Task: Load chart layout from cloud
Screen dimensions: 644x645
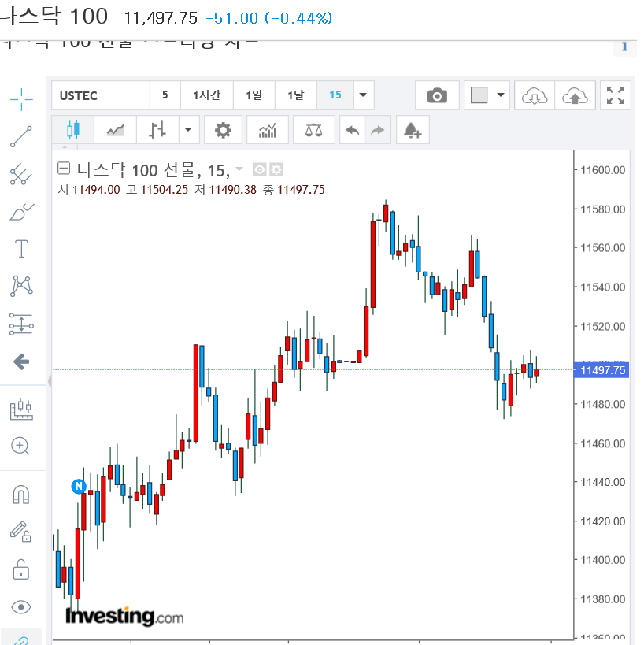Action: [535, 96]
